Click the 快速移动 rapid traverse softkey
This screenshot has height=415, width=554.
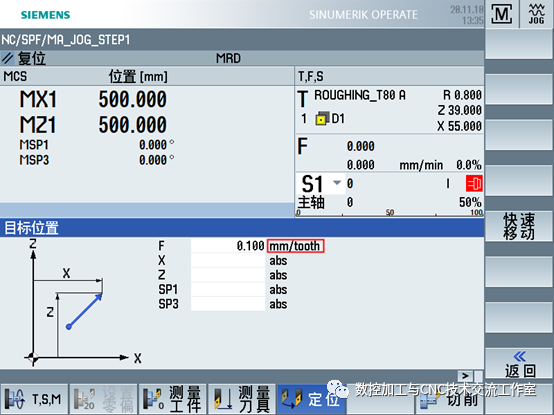point(519,226)
